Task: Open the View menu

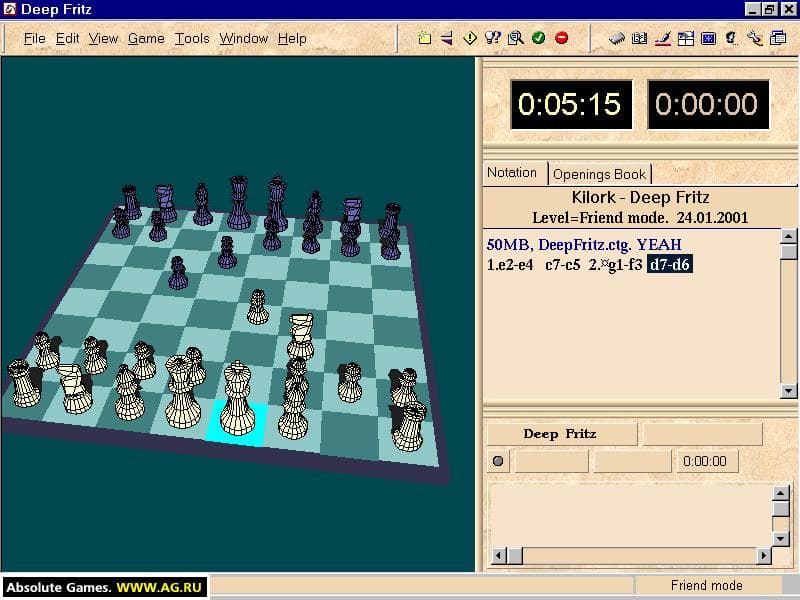Action: coord(103,38)
